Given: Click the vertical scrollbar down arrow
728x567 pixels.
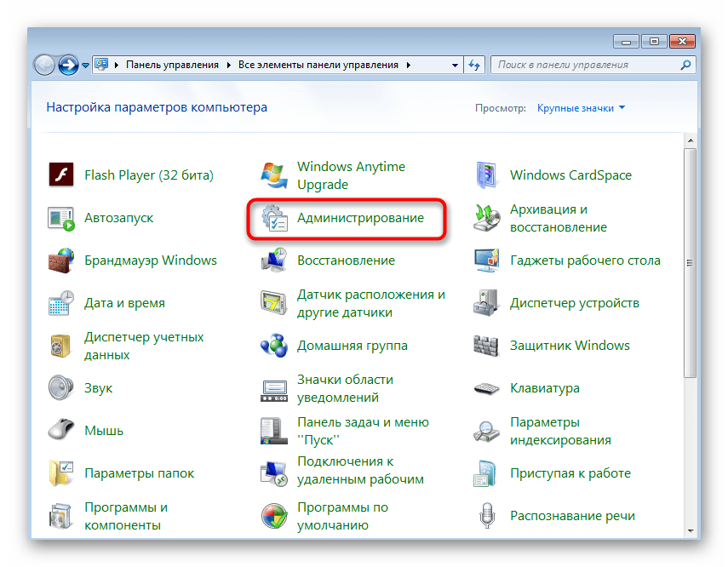Looking at the screenshot, I should (691, 530).
